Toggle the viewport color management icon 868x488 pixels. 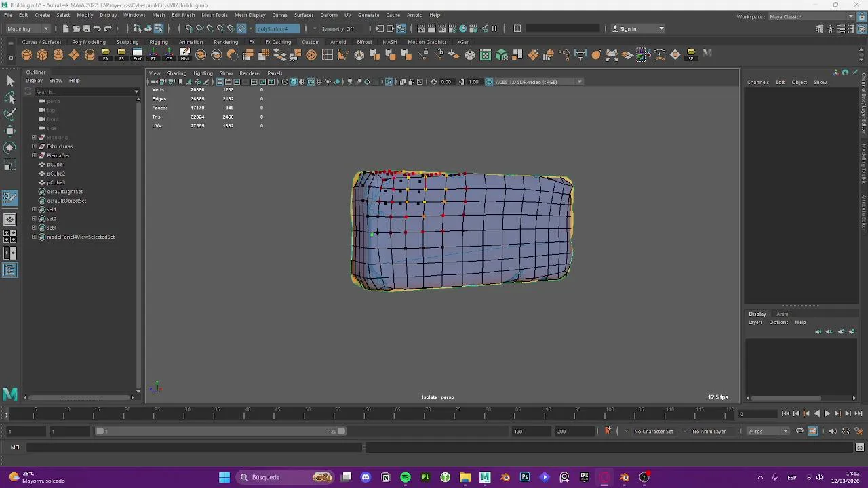[489, 82]
